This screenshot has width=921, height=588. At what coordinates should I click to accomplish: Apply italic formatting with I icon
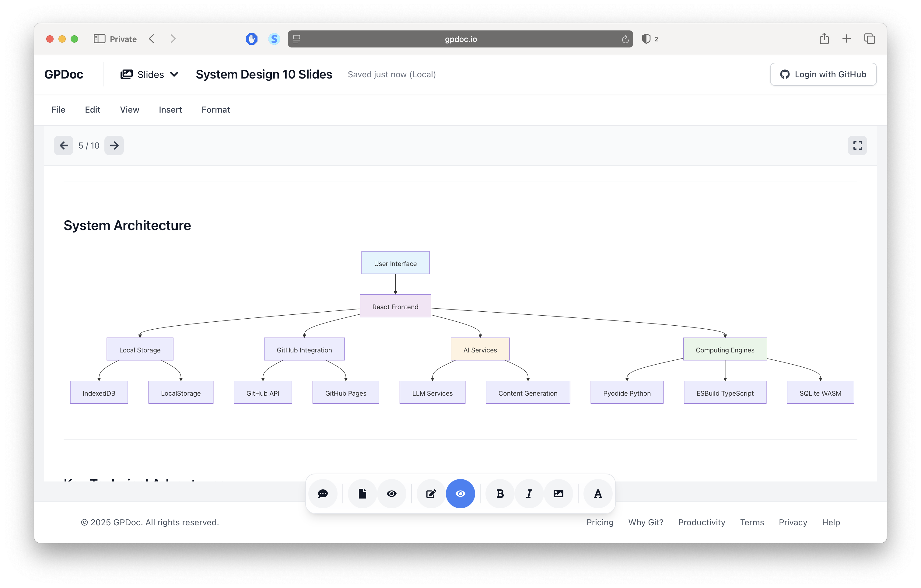[x=529, y=494]
